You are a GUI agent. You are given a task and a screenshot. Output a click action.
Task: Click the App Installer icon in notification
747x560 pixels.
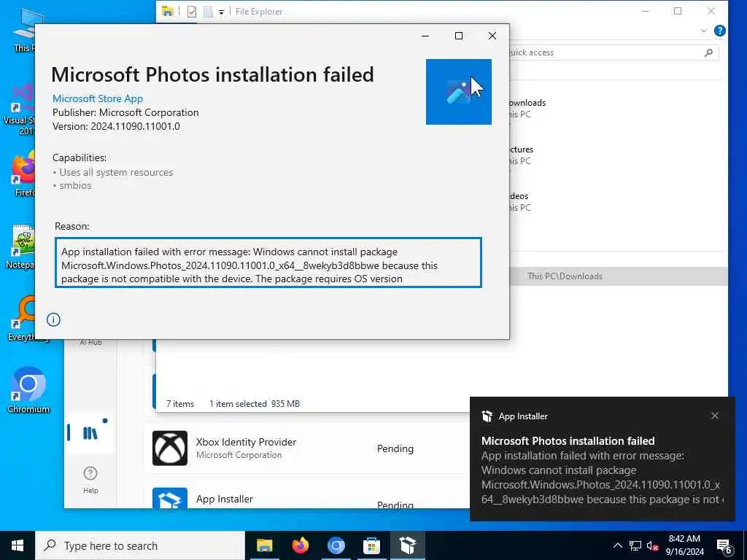tap(487, 416)
